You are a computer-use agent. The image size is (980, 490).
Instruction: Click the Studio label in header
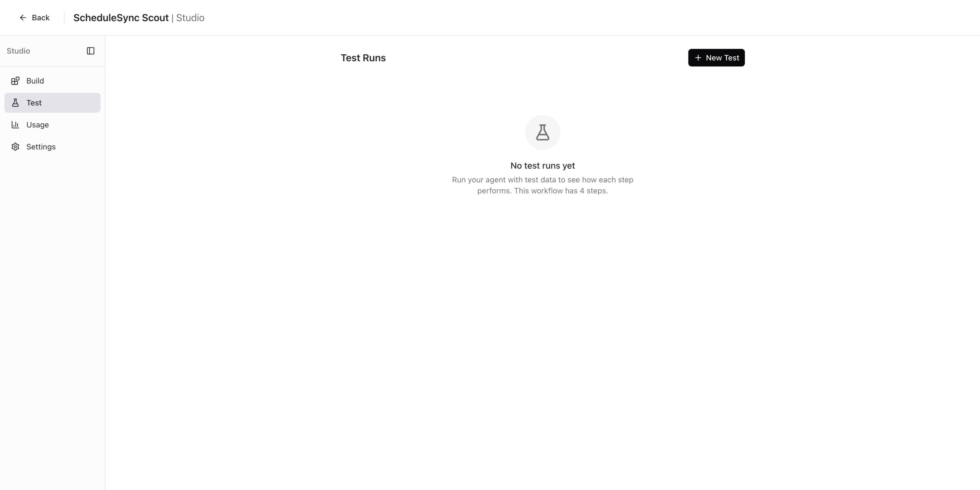point(191,18)
